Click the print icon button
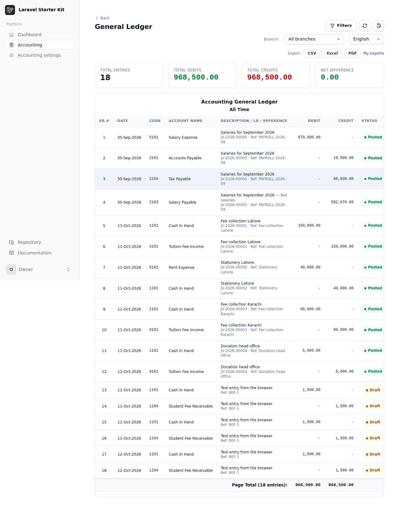This screenshot has height=532, width=399. coord(378,26)
